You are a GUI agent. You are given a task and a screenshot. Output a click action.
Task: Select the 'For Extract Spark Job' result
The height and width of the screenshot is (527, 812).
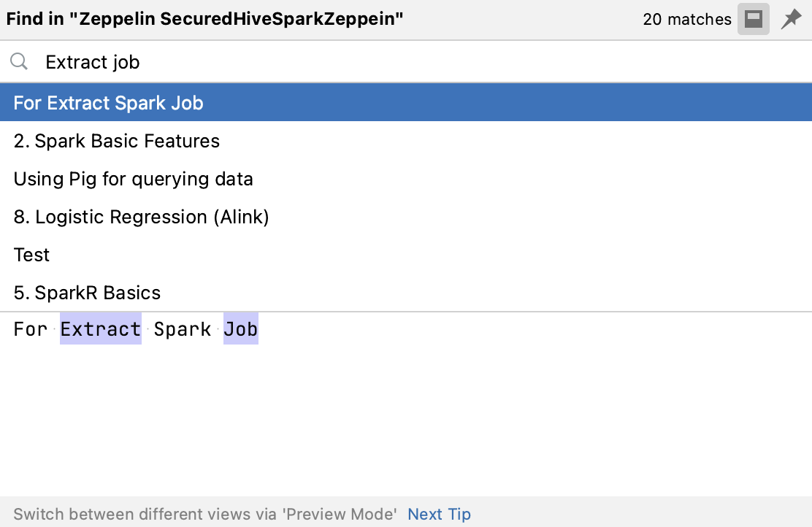click(406, 102)
